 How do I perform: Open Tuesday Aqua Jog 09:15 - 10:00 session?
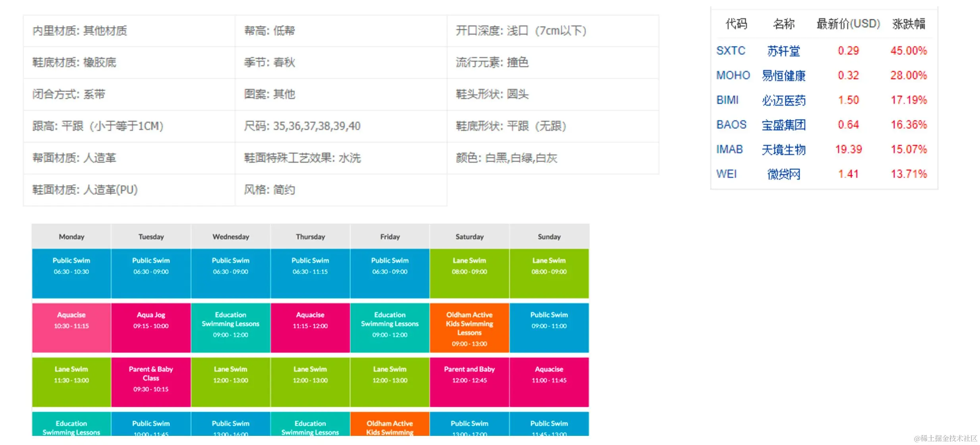pos(151,328)
